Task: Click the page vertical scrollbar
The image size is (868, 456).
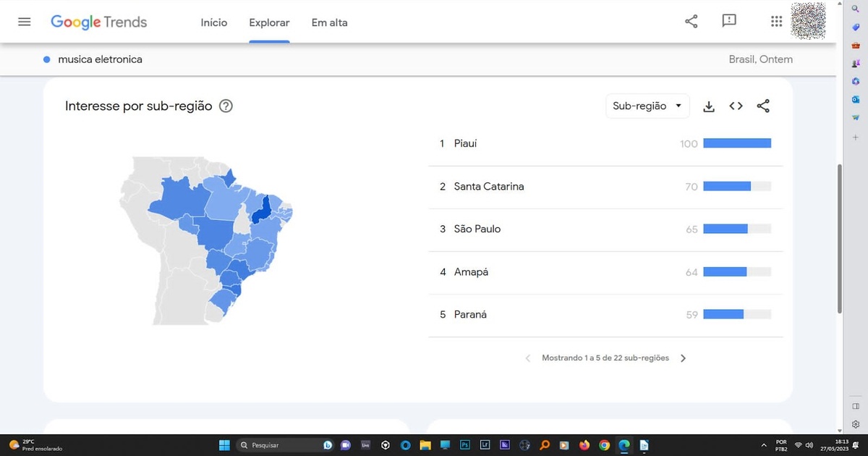Action: [x=839, y=239]
